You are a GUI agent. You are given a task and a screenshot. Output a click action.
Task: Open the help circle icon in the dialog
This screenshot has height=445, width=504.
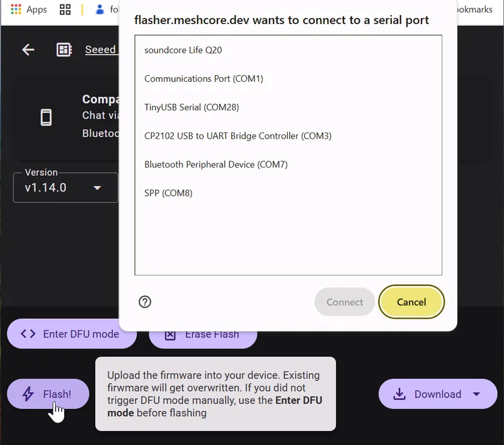pos(145,302)
